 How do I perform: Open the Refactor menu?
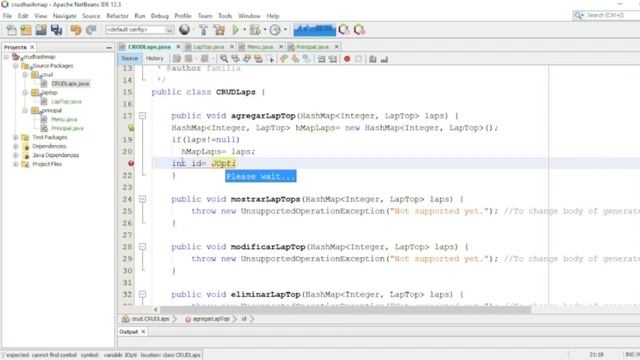click(x=118, y=16)
